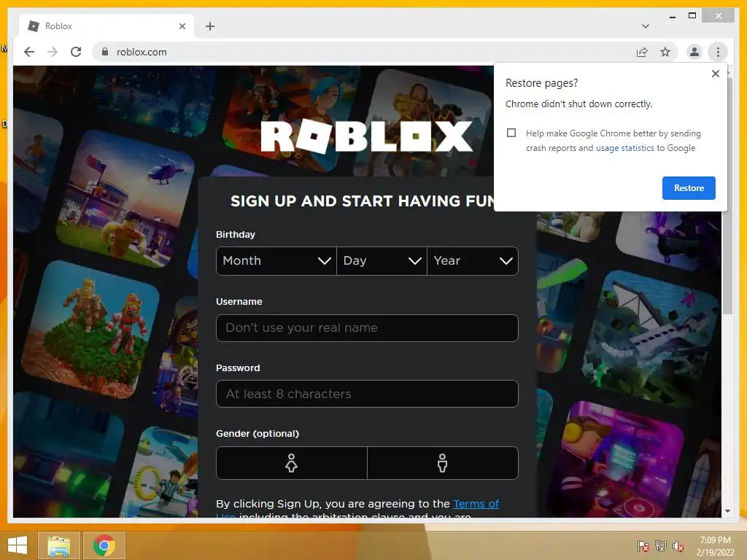Click the helicopter game thumbnail
The width and height of the screenshot is (747, 560).
pos(126,199)
